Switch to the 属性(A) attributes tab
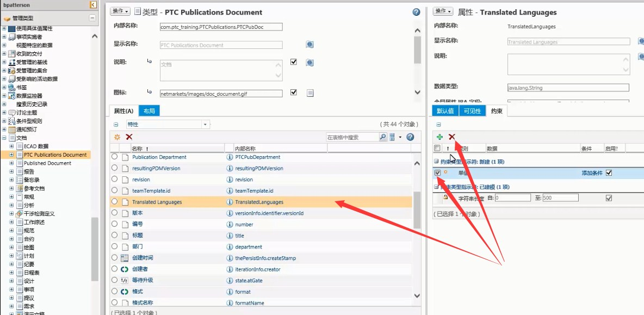The height and width of the screenshot is (315, 644). pyautogui.click(x=123, y=111)
